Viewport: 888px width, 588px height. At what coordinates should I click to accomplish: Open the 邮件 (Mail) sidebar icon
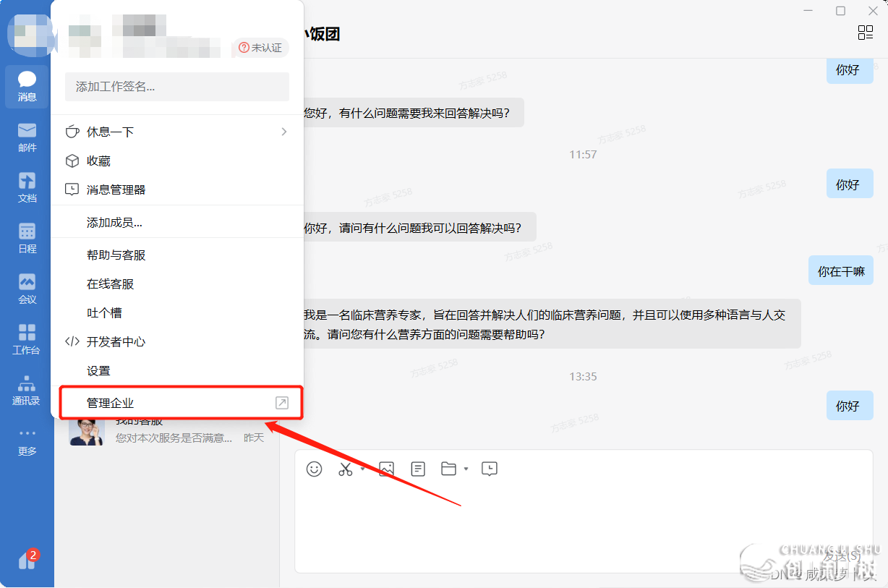point(27,137)
